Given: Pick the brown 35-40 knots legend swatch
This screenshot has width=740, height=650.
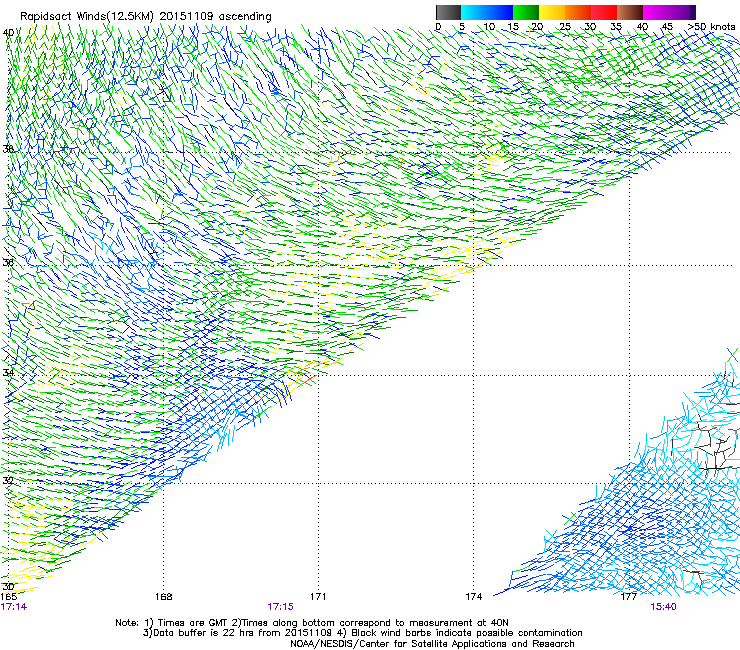Looking at the screenshot, I should click(x=630, y=12).
